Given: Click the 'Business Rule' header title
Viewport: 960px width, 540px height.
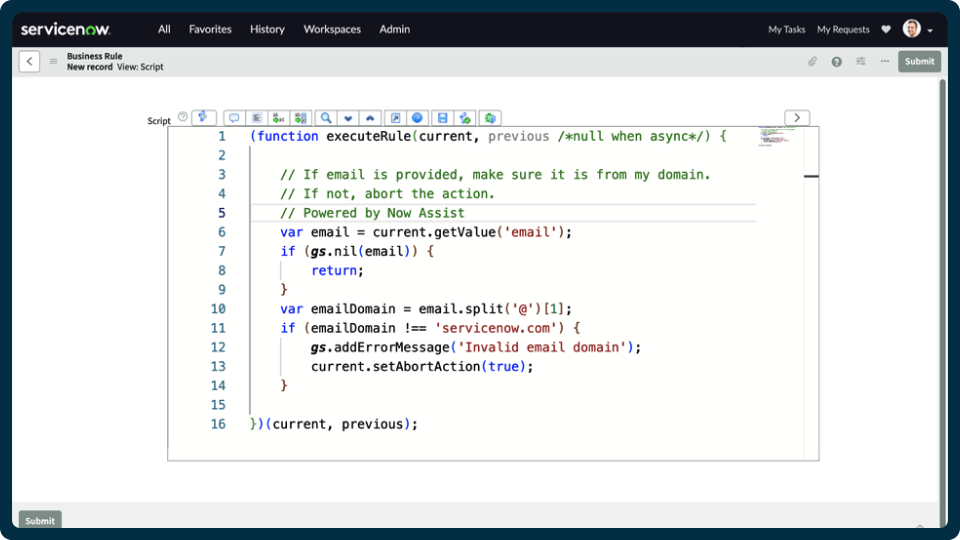Looking at the screenshot, I should 94,56.
